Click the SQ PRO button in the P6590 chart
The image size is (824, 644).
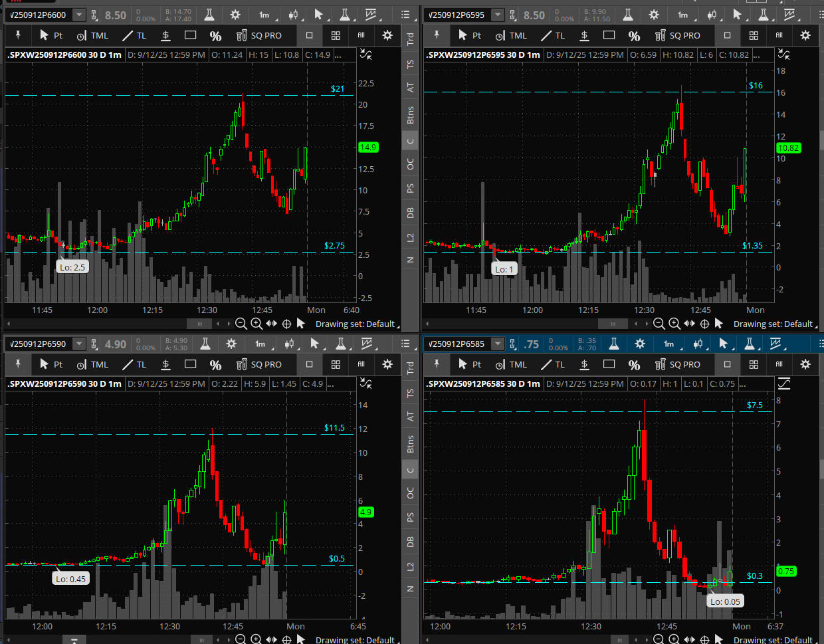point(259,364)
